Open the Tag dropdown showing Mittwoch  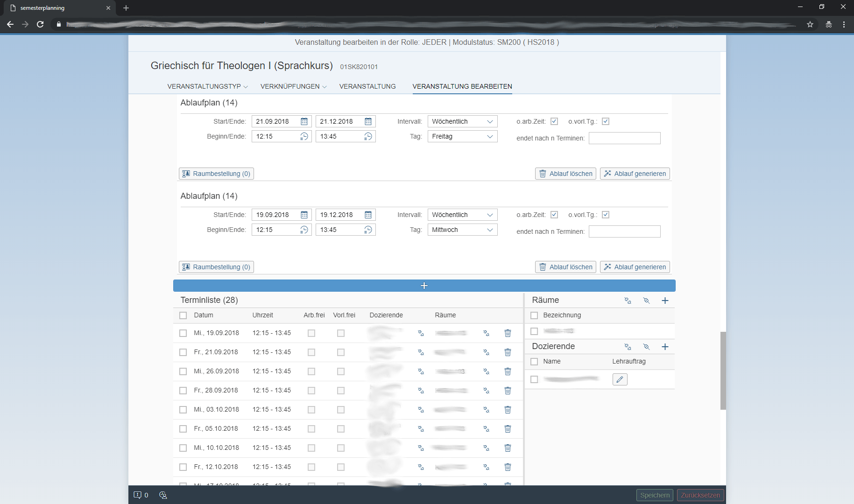462,230
